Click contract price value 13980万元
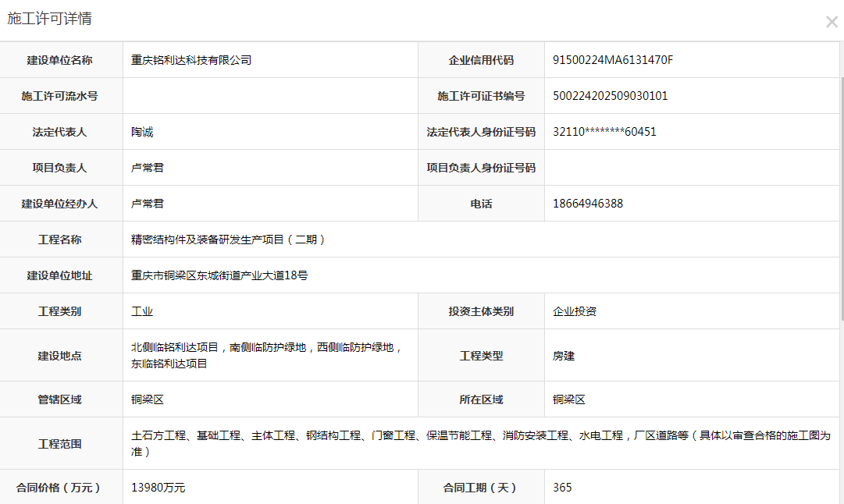Viewport: 844px width, 504px height. (x=158, y=488)
